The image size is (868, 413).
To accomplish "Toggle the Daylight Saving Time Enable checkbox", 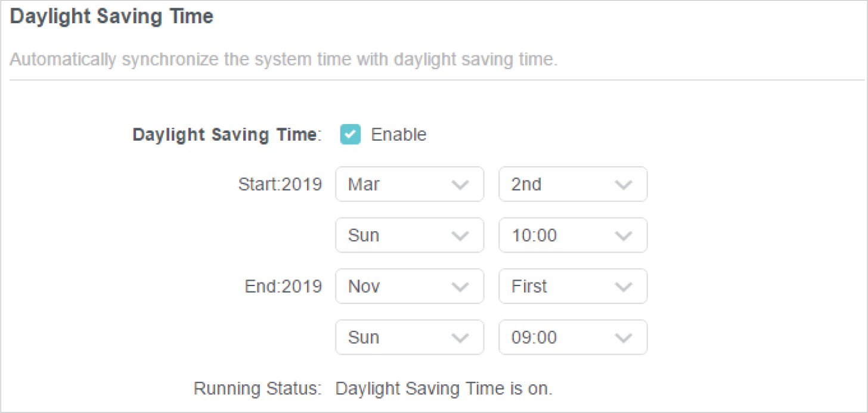I will tap(350, 135).
